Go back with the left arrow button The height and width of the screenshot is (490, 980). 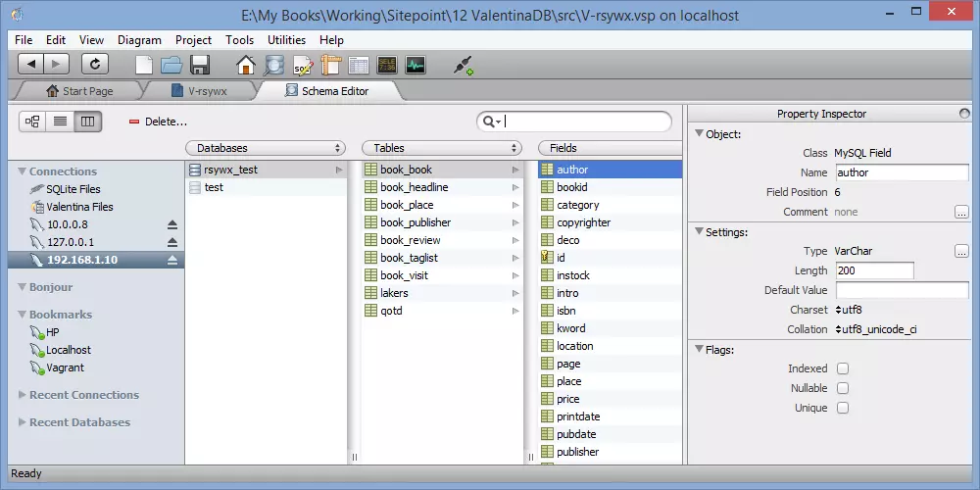click(31, 65)
